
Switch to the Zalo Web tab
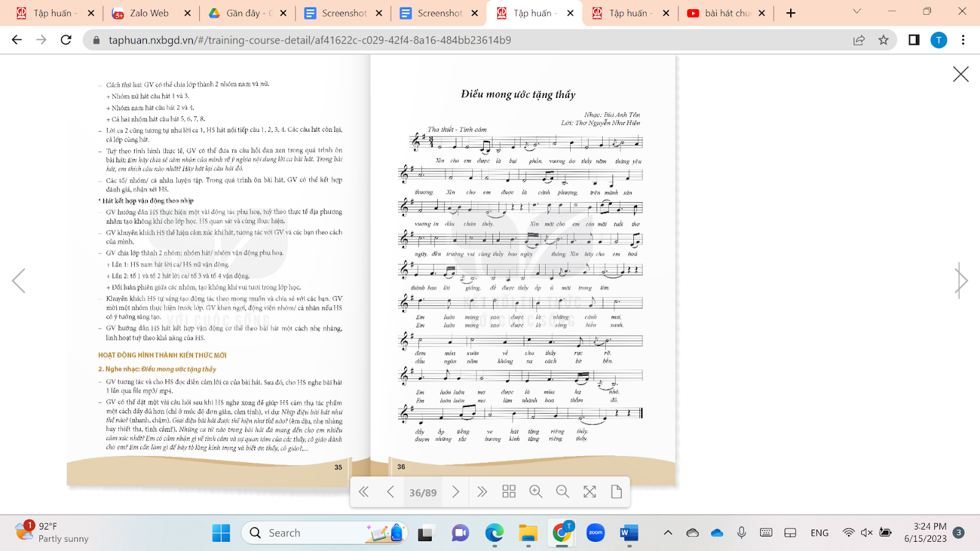coord(149,13)
